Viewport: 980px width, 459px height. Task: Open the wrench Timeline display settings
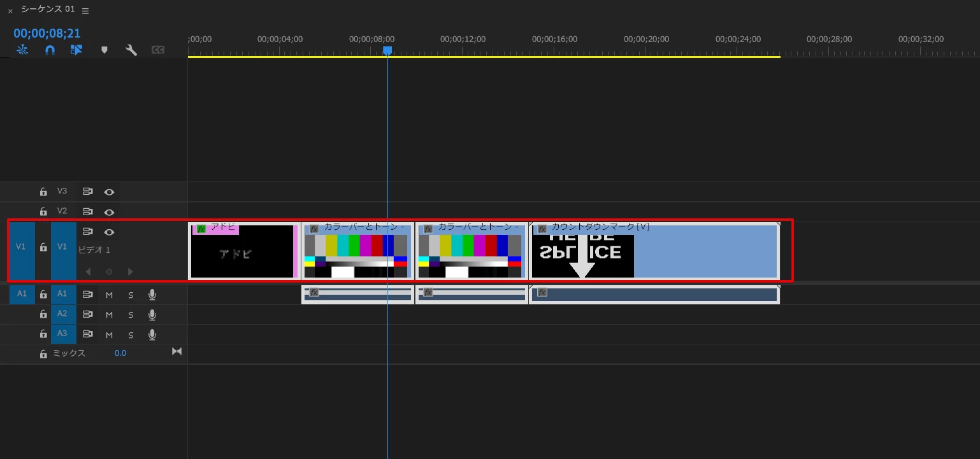131,50
